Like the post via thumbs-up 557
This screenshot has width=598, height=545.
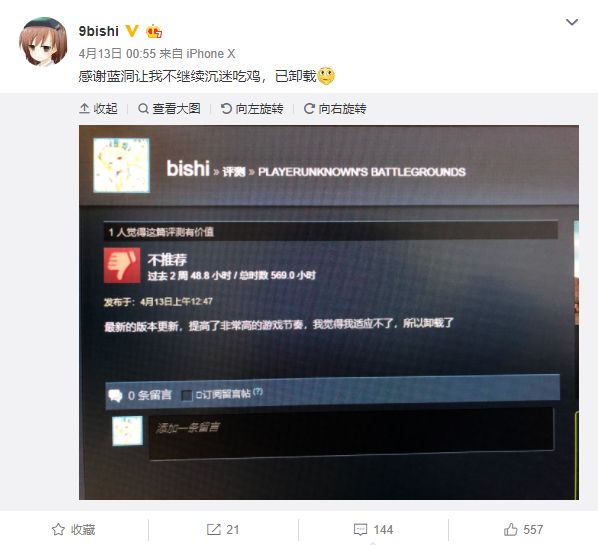(523, 529)
